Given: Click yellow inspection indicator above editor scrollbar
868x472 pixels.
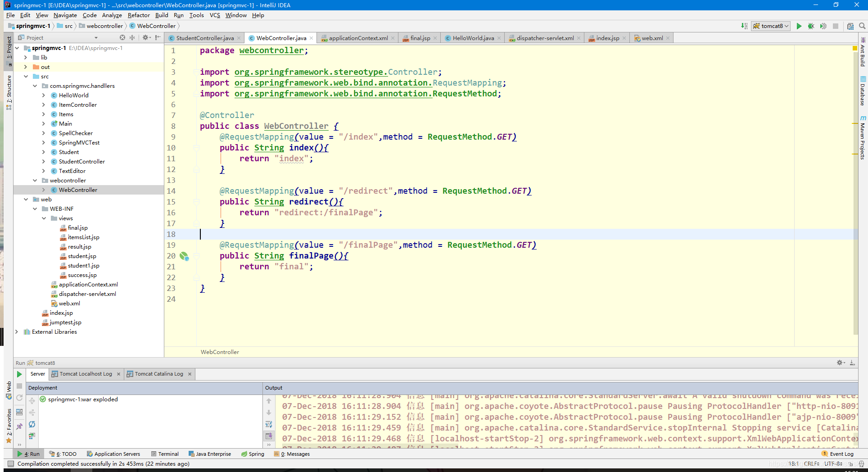Looking at the screenshot, I should [854, 48].
